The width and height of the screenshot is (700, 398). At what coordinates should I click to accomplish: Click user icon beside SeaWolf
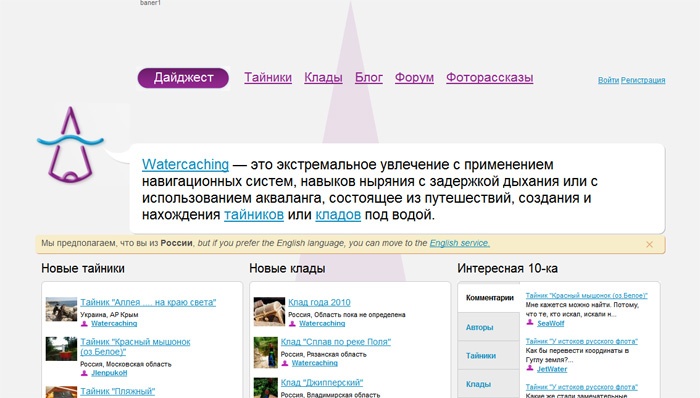pyautogui.click(x=530, y=323)
